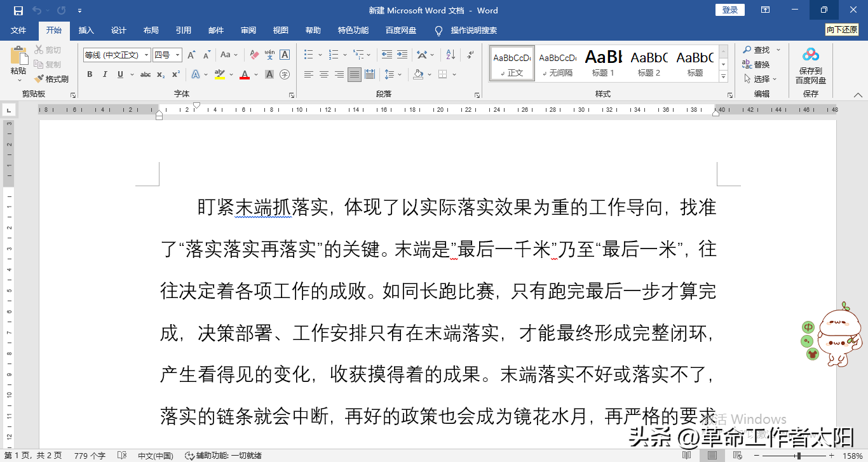Apply the red font color
Screen dimensions: 868x462
coord(245,74)
